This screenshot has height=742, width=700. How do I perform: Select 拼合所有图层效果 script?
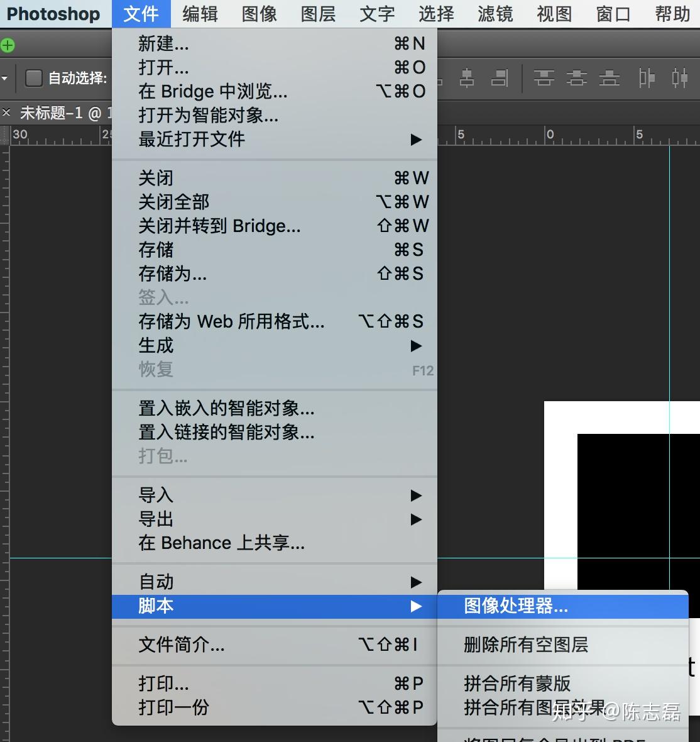[x=563, y=707]
